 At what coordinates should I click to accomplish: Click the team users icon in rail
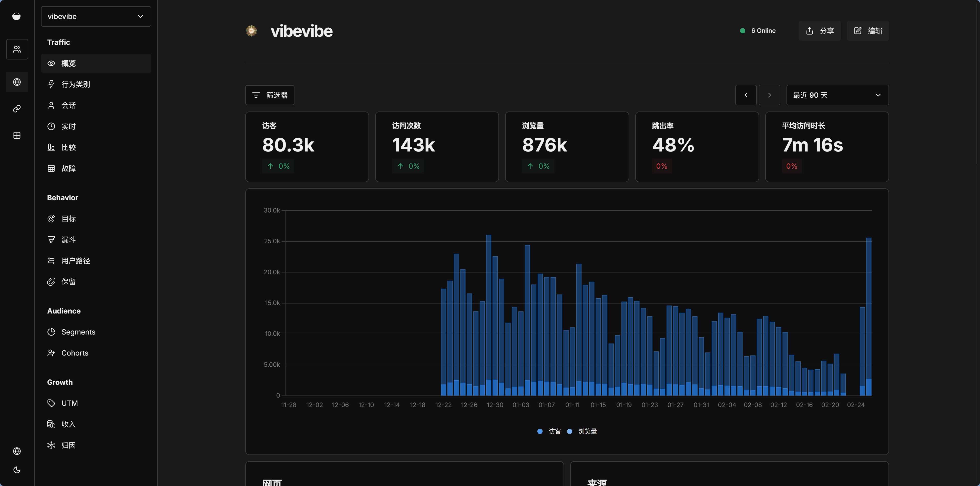click(x=17, y=49)
